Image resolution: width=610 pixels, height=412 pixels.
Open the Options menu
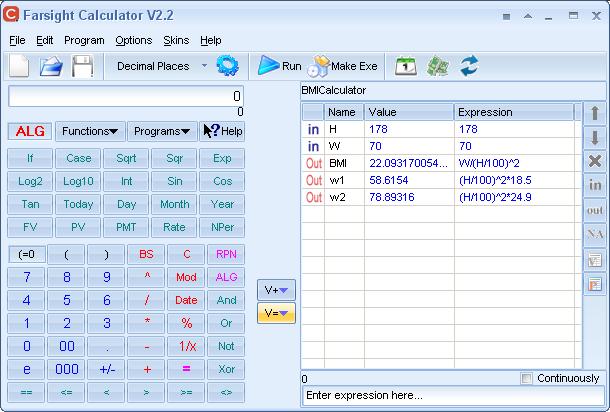pos(133,40)
